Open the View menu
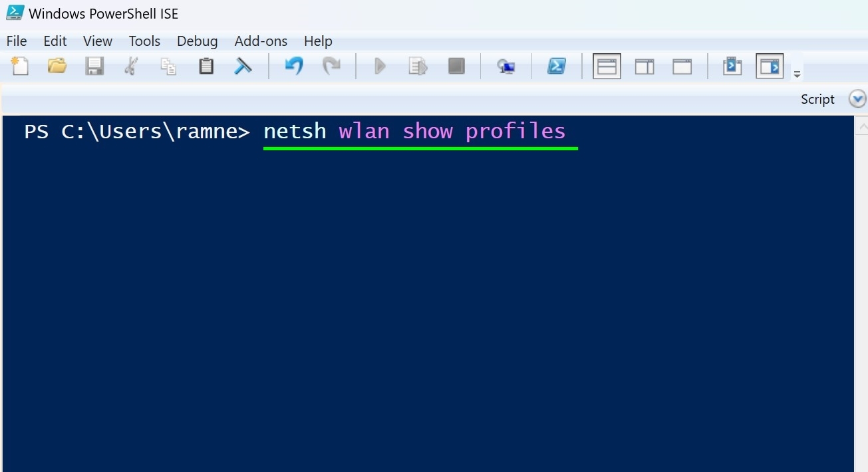This screenshot has height=472, width=868. tap(98, 41)
